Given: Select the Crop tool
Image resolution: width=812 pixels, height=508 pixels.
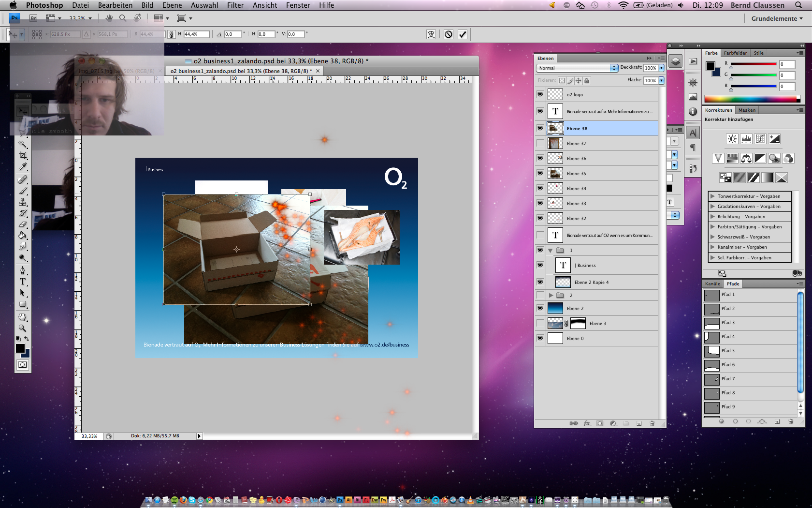Looking at the screenshot, I should [x=23, y=155].
